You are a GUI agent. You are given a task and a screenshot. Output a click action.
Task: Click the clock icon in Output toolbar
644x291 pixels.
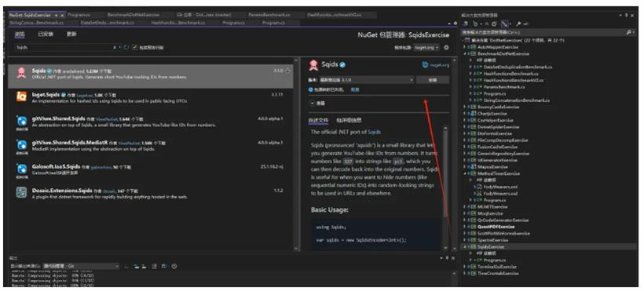click(x=174, y=267)
